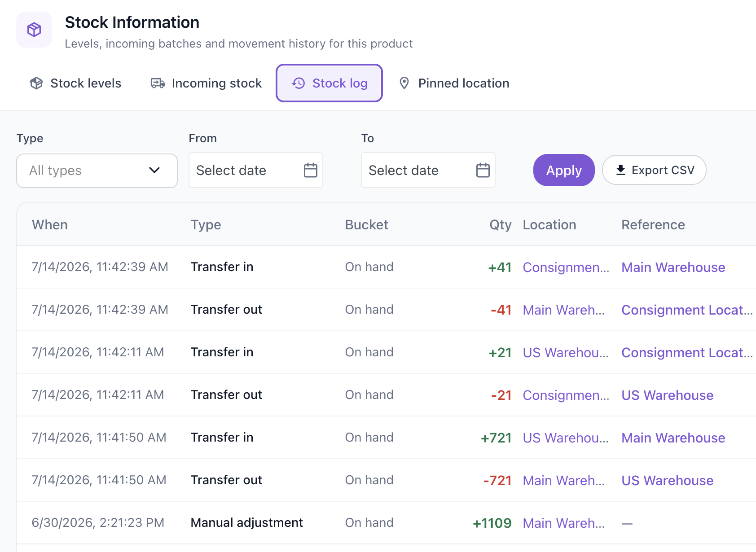
Task: Click Transfer out for the -21 row
Action: coord(226,394)
